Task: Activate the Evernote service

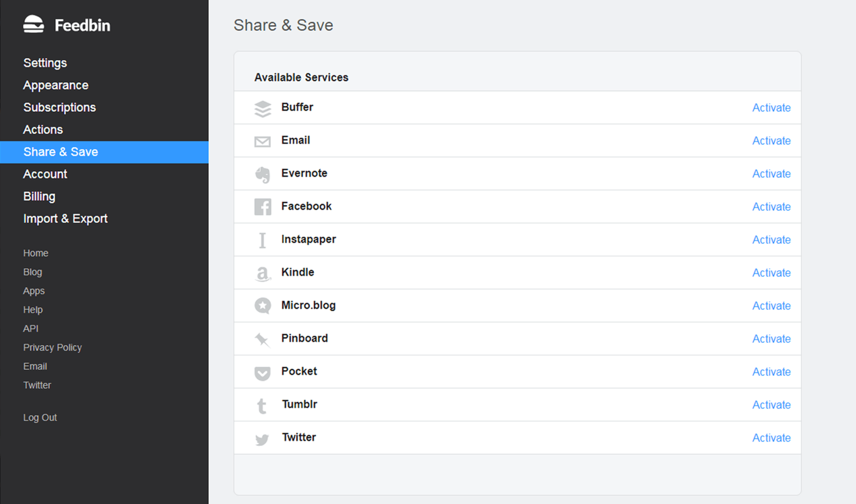Action: [x=771, y=174]
